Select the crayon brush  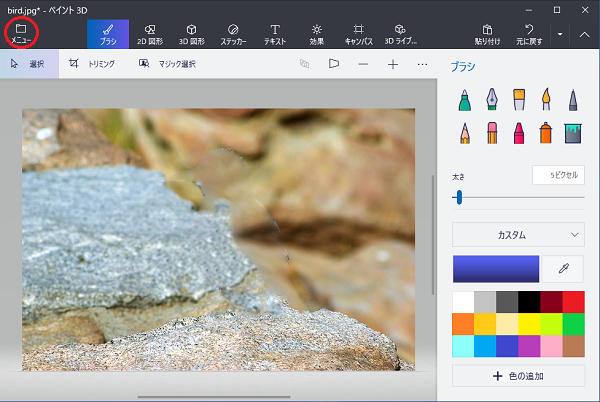click(519, 133)
